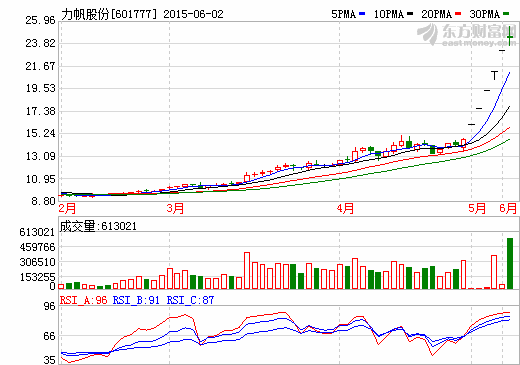Click the 10PMA legend label
This screenshot has height=365, width=520.
tap(389, 14)
